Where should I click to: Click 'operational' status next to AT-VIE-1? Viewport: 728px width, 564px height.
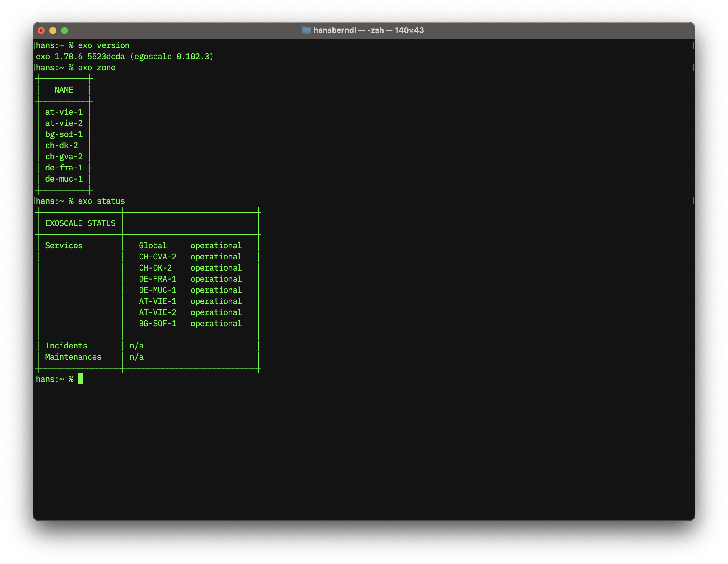[216, 301]
